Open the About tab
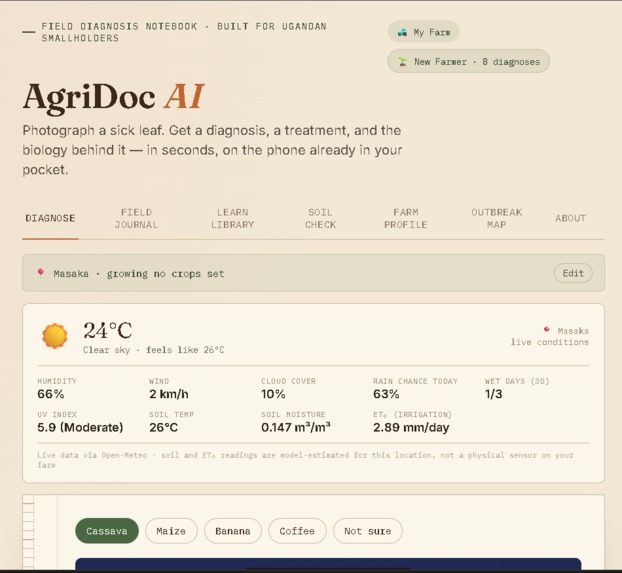 (x=570, y=218)
